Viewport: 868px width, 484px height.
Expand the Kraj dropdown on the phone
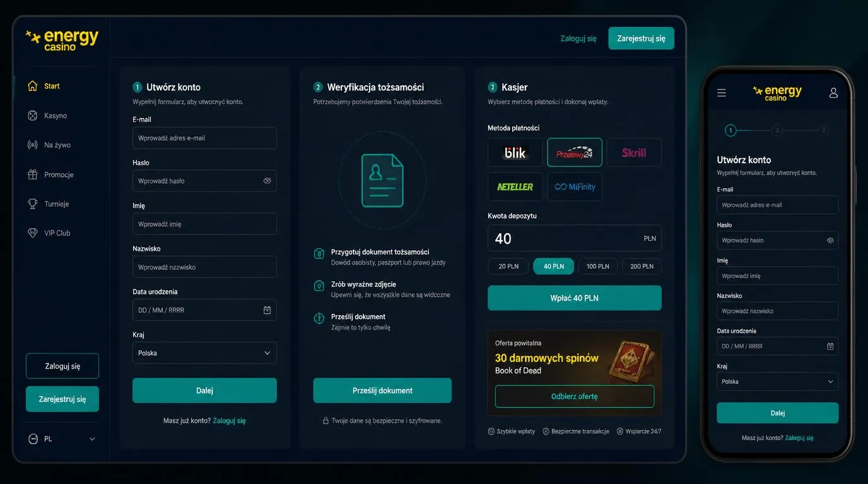tap(778, 381)
